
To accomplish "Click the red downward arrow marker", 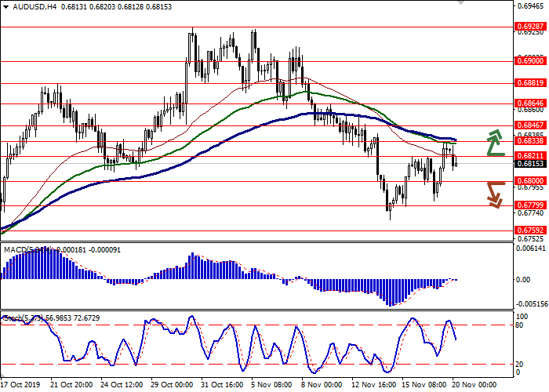I will coord(494,194).
